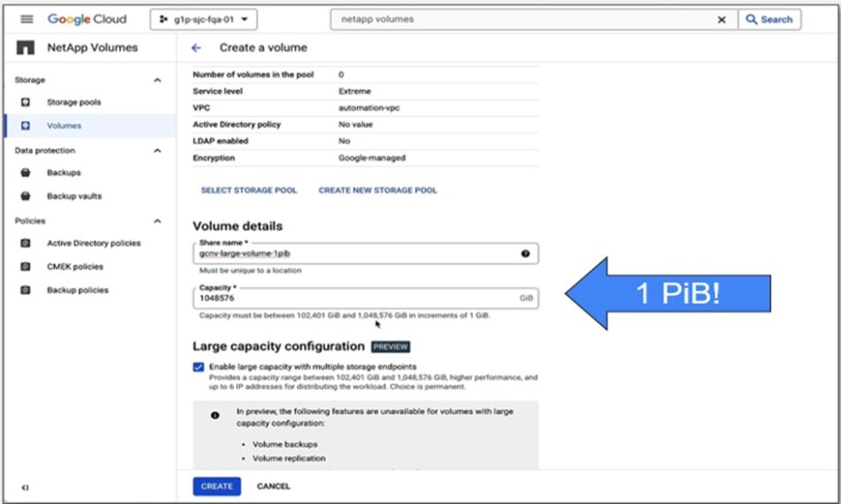This screenshot has height=504, width=841.
Task: Click the Storage pools icon in sidebar
Action: pos(26,103)
